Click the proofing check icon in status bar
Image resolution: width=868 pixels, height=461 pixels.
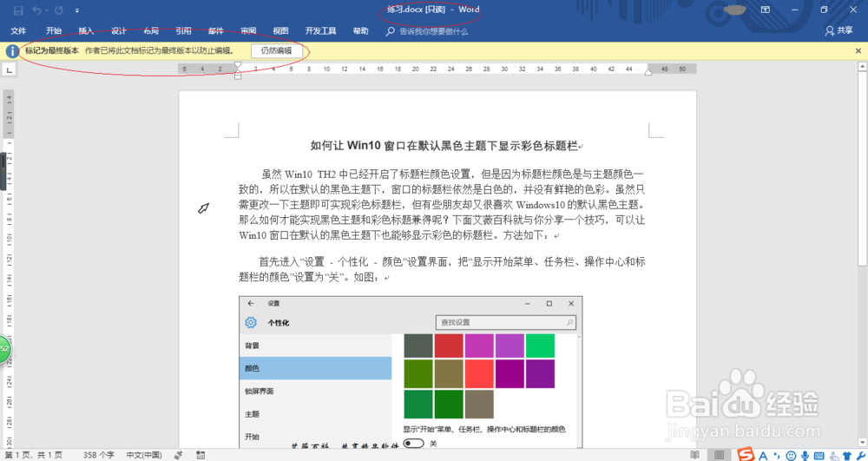pyautogui.click(x=178, y=455)
